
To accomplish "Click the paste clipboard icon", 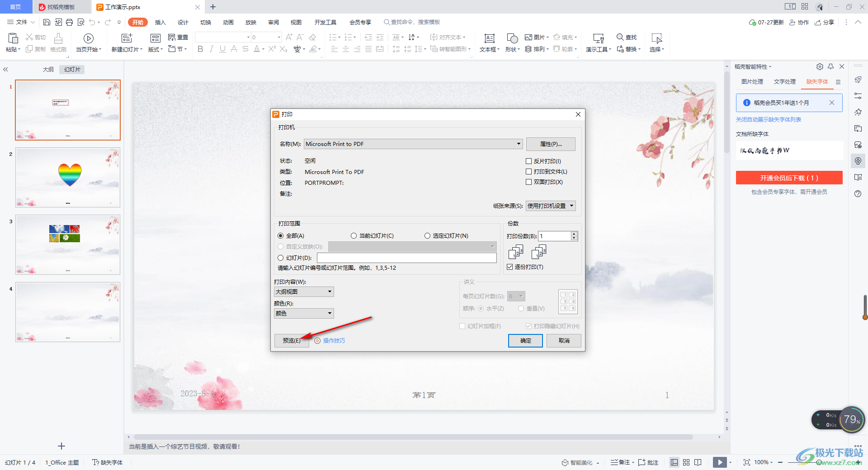I will [x=13, y=38].
